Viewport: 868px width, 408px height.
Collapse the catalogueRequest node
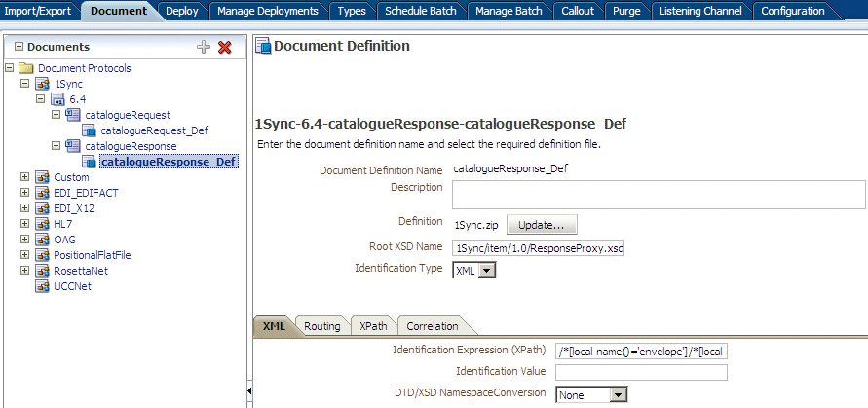(x=56, y=114)
